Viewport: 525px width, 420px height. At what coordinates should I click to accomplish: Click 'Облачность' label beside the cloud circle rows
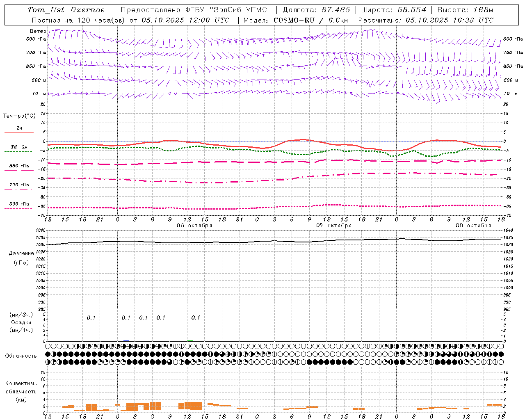pyautogui.click(x=21, y=356)
